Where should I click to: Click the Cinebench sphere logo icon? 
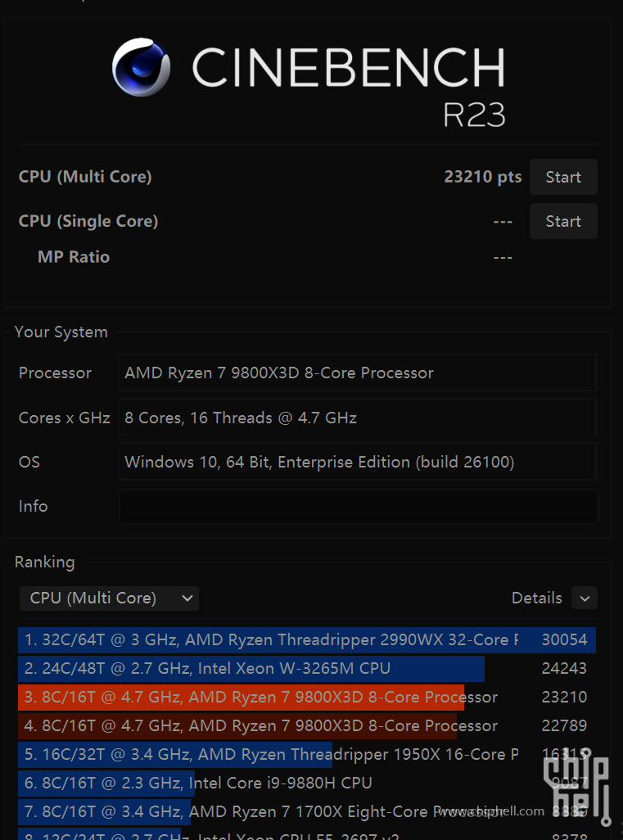(141, 67)
